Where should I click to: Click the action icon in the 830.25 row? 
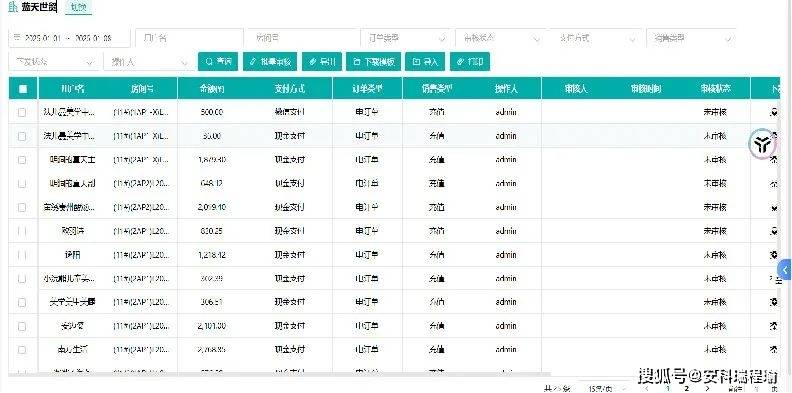pyautogui.click(x=773, y=231)
